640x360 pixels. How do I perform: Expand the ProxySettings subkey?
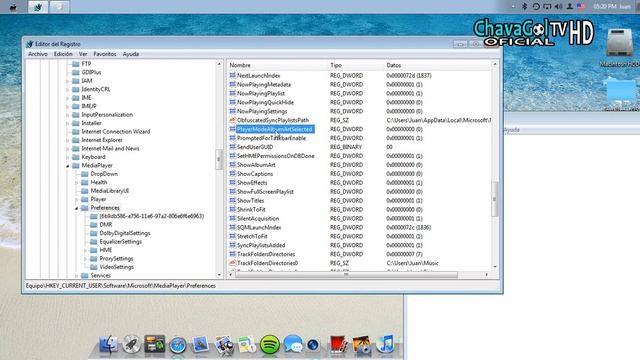tap(86, 259)
